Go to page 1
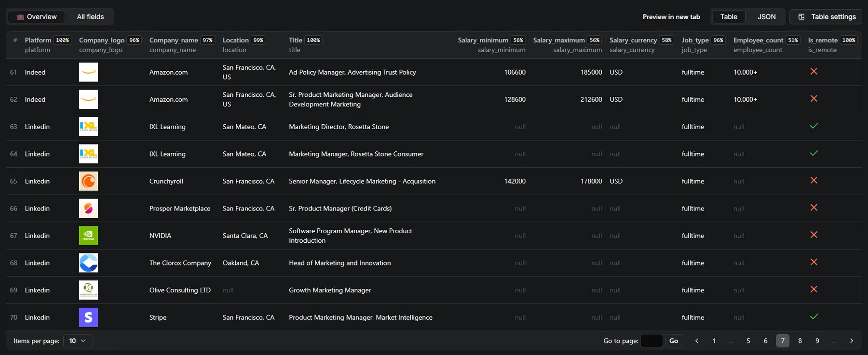Viewport: 868px width, 355px height. (x=714, y=341)
